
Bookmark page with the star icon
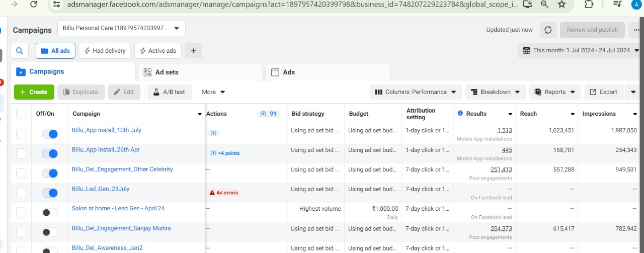coord(562,5)
